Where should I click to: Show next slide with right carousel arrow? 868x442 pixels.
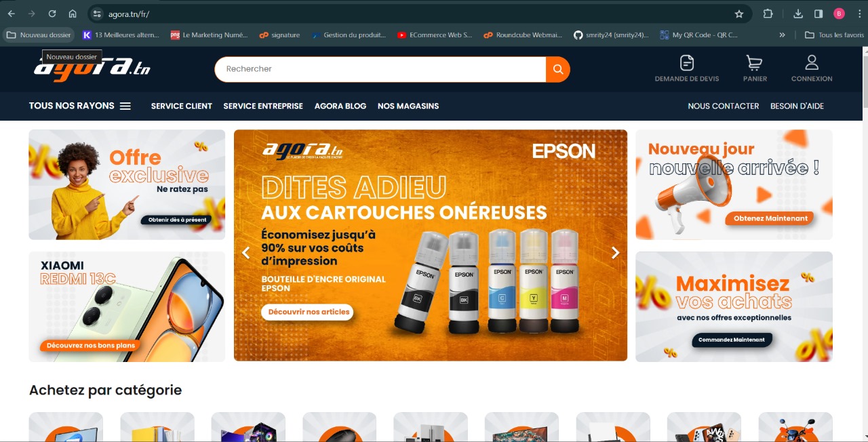pyautogui.click(x=615, y=253)
